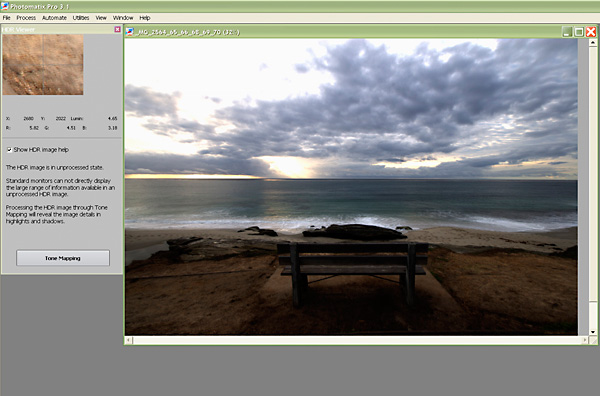Click the Y coordinate value 2022
Viewport: 600px width, 396px height.
[x=61, y=119]
